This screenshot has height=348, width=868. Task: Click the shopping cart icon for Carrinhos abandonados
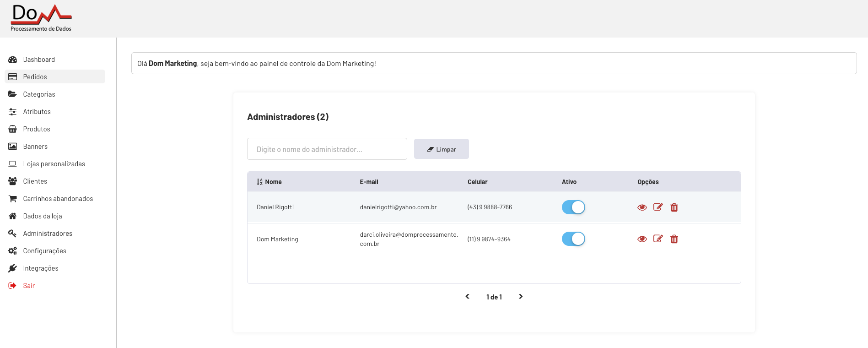pyautogui.click(x=13, y=199)
